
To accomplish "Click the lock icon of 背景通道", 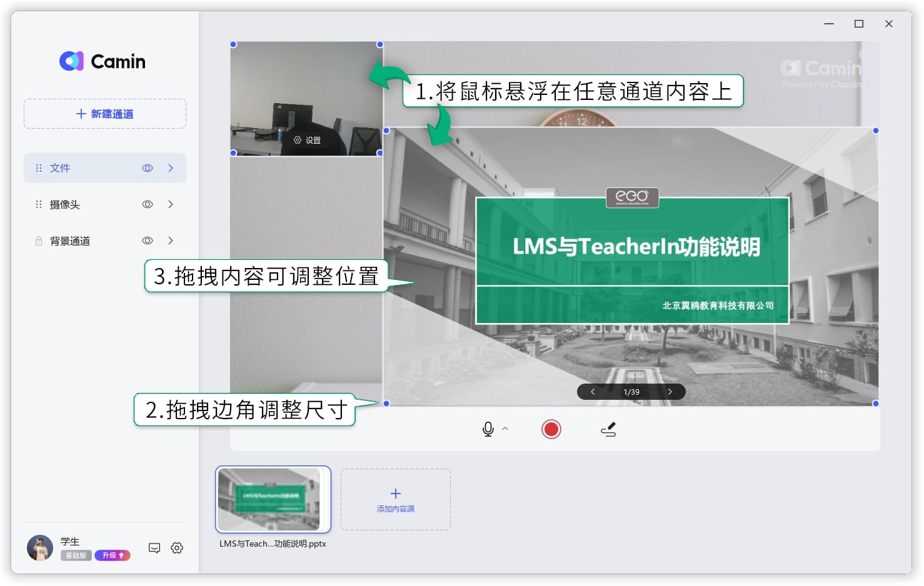I will pos(39,241).
